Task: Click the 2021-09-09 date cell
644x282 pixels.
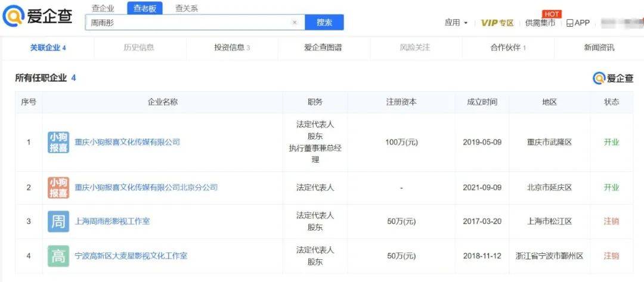Action: [x=482, y=188]
